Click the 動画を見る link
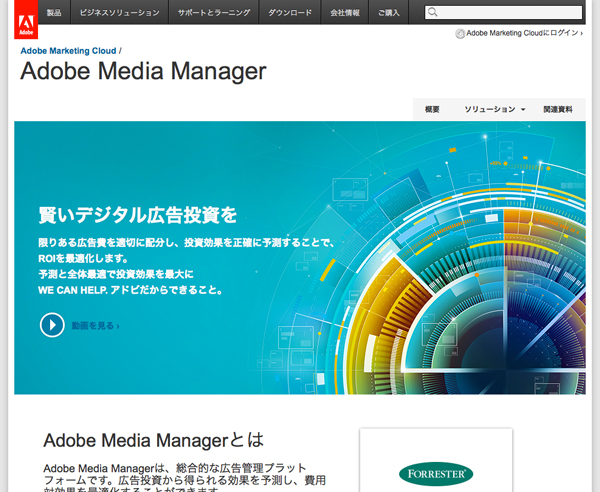This screenshot has width=600, height=492. (94, 325)
